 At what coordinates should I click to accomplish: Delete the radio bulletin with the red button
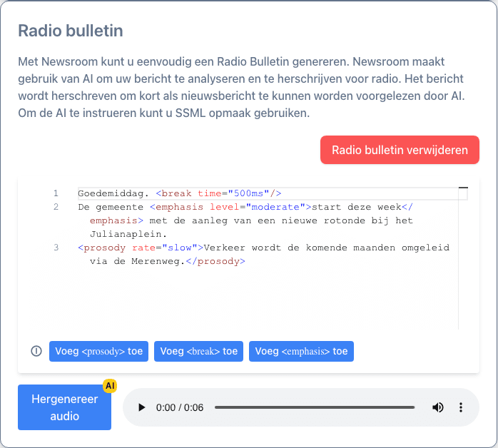[400, 150]
